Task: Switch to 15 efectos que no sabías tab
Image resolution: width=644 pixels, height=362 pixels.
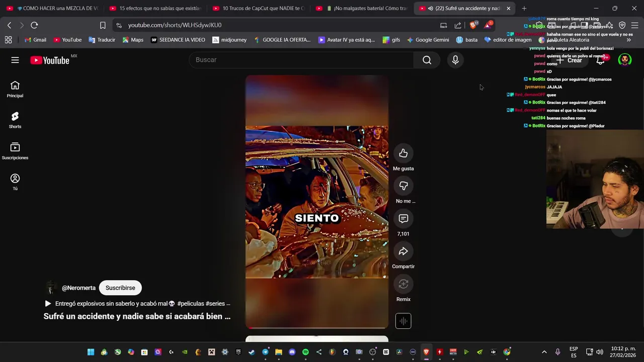Action: tap(155, 9)
